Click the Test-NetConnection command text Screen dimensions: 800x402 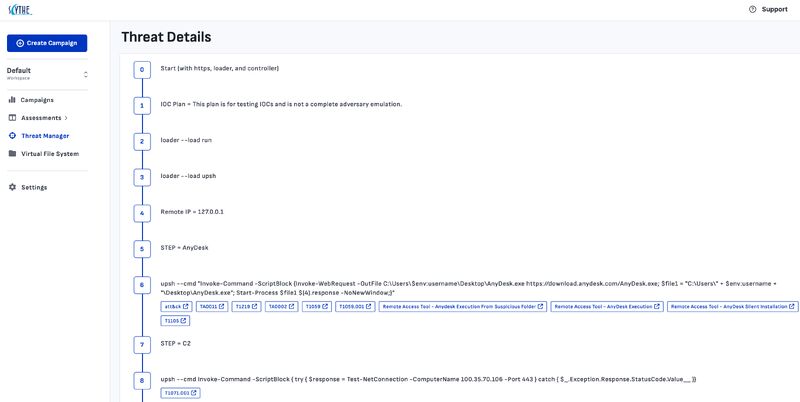(429, 379)
